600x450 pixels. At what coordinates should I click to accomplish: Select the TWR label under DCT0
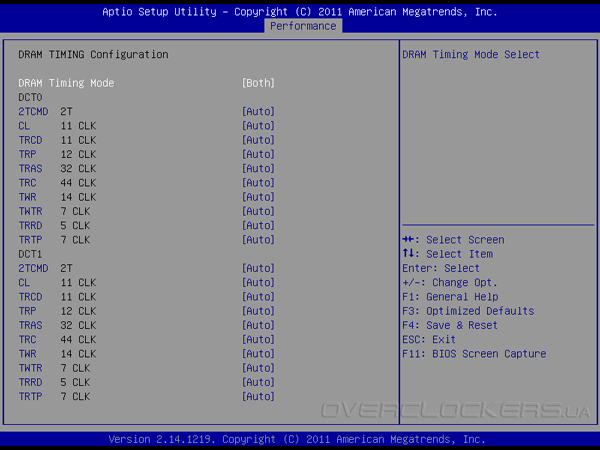point(27,197)
